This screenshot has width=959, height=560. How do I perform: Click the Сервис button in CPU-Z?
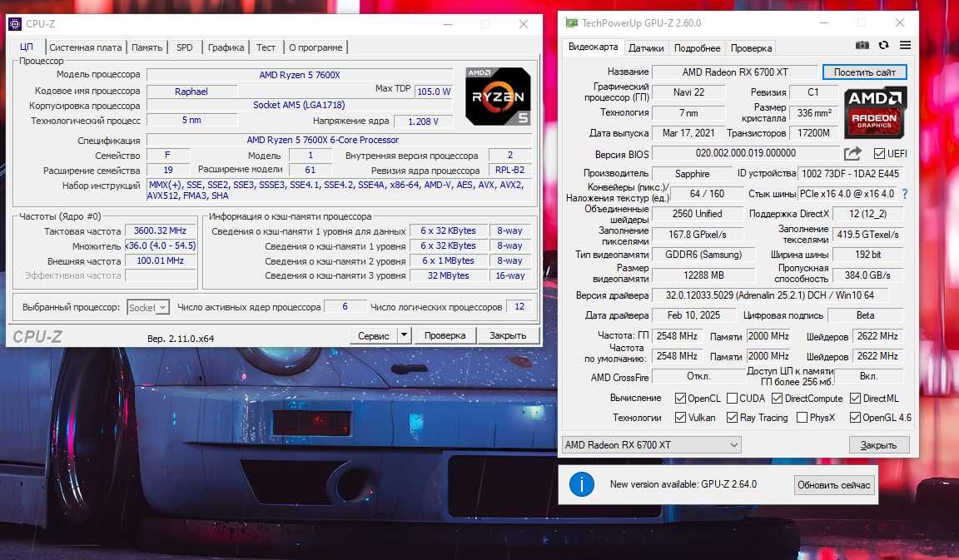click(374, 335)
